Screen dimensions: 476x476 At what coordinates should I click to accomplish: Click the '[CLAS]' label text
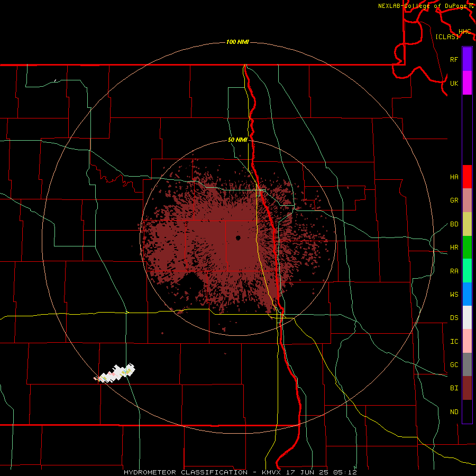point(447,36)
